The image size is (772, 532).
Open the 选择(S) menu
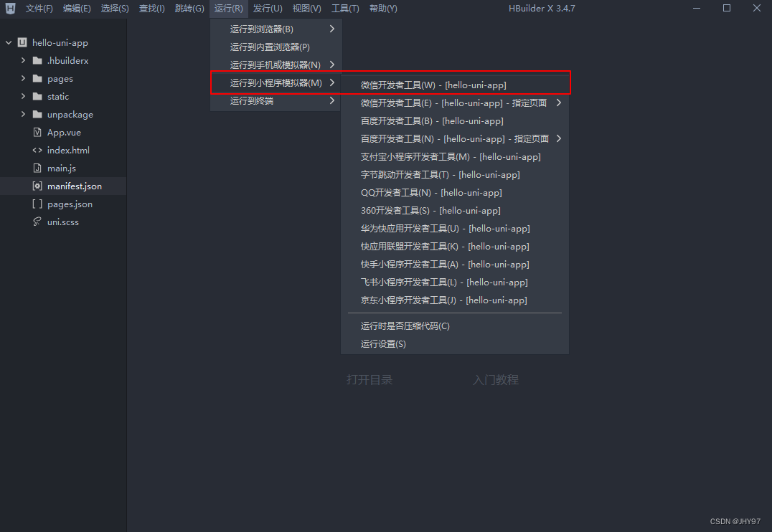115,9
